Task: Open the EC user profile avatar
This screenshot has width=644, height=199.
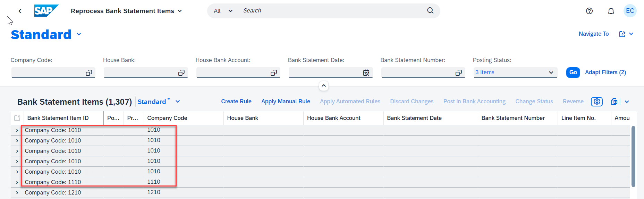Action: click(x=630, y=11)
